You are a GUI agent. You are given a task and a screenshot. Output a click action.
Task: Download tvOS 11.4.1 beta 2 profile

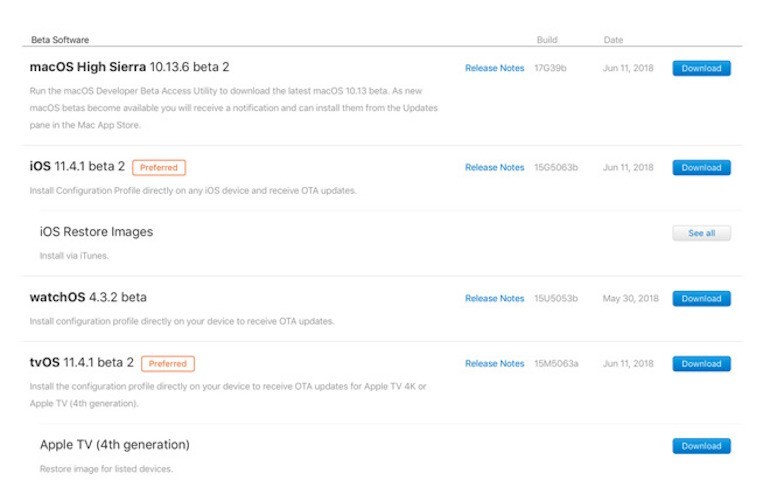click(701, 364)
